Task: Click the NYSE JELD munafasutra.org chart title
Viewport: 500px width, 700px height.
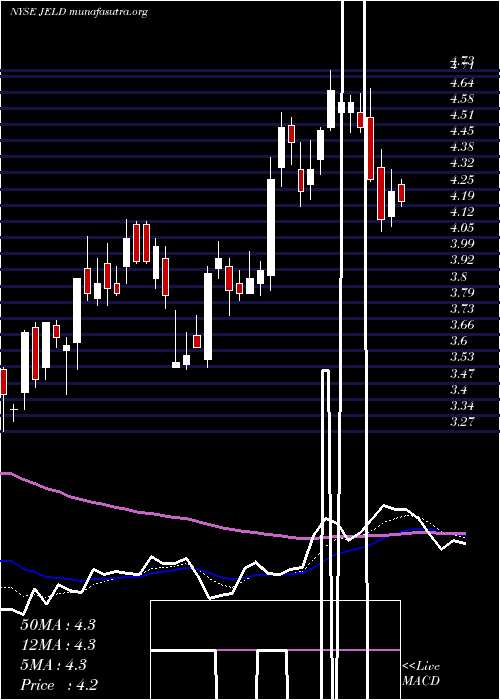Action: pyautogui.click(x=79, y=12)
